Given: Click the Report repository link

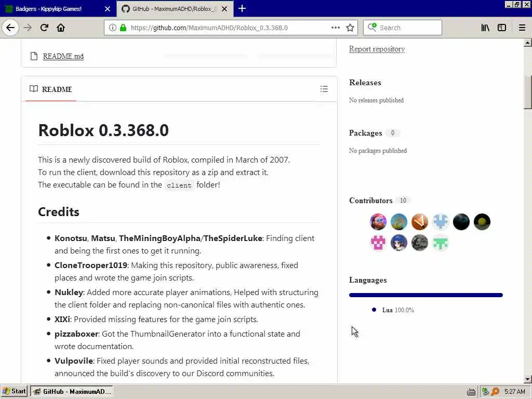Looking at the screenshot, I should click(377, 49).
